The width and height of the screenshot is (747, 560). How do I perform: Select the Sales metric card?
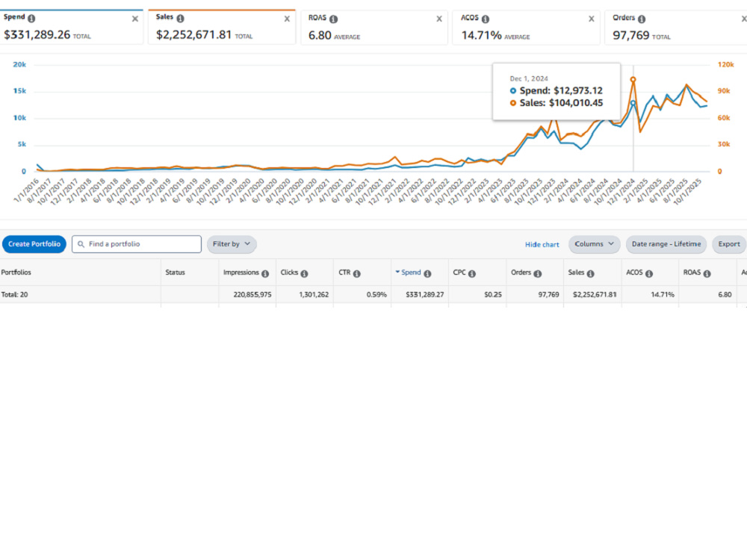[222, 27]
